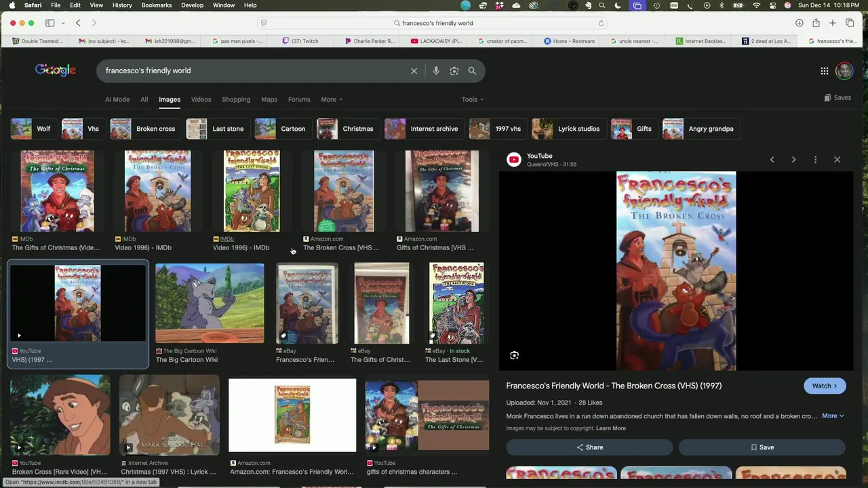Image resolution: width=868 pixels, height=488 pixels.
Task: Go to Google homepage via logo
Action: click(56, 70)
